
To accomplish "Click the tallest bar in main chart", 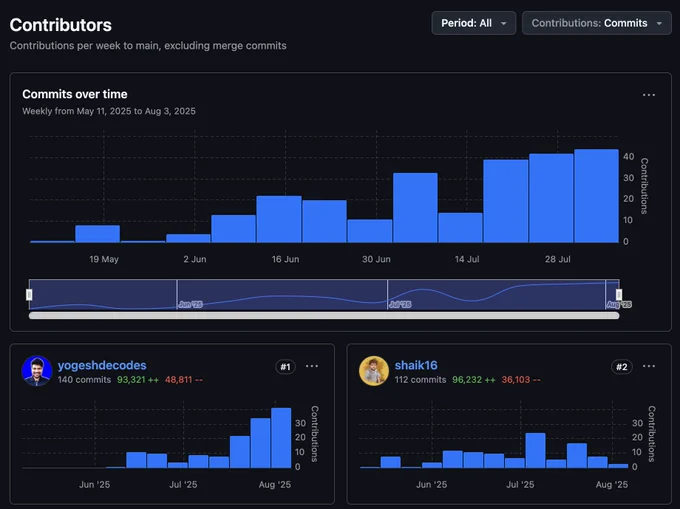I will tap(596, 196).
